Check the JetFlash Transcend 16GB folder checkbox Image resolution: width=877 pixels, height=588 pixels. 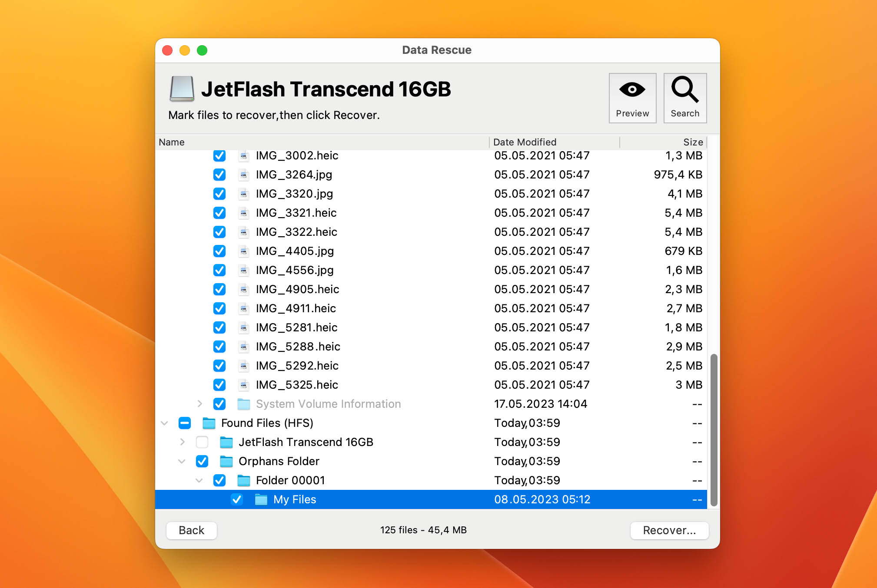[x=202, y=442]
